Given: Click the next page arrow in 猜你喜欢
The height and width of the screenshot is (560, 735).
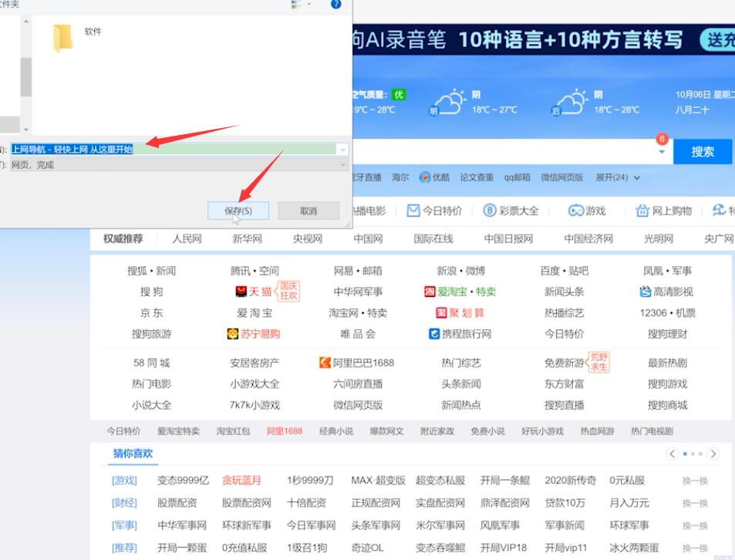Looking at the screenshot, I should click(x=713, y=454).
